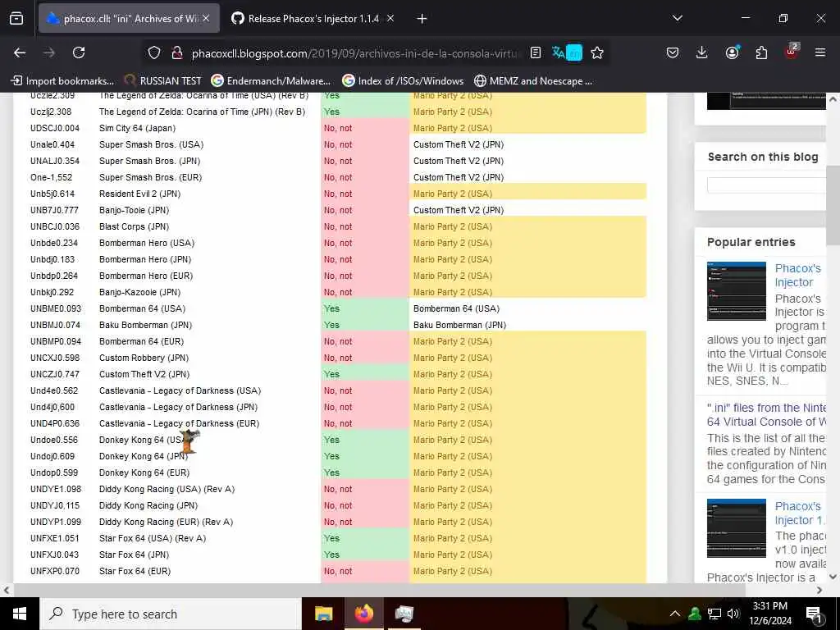The width and height of the screenshot is (840, 630).
Task: Select UNFXE1.051 file name cell
Action: click(55, 538)
